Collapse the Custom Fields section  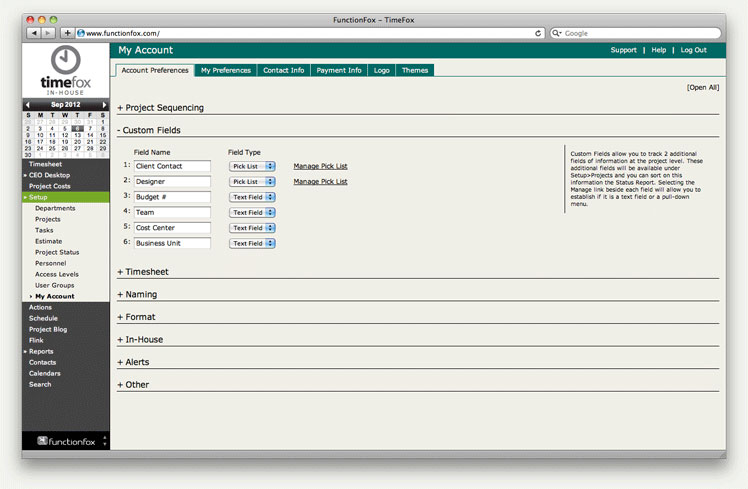[149, 130]
